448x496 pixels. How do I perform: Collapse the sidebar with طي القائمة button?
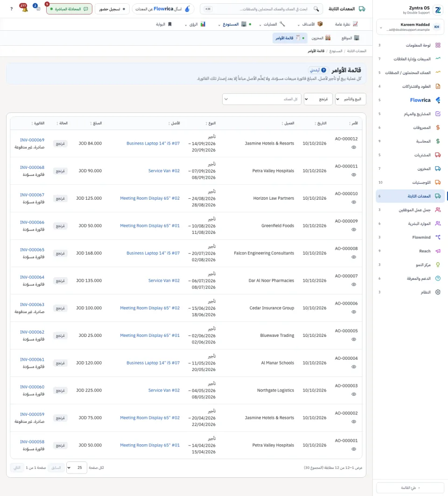coord(410,488)
